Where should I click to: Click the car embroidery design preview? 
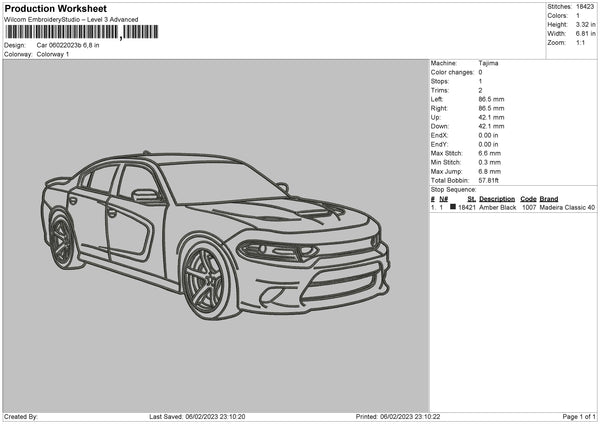pos(214,232)
